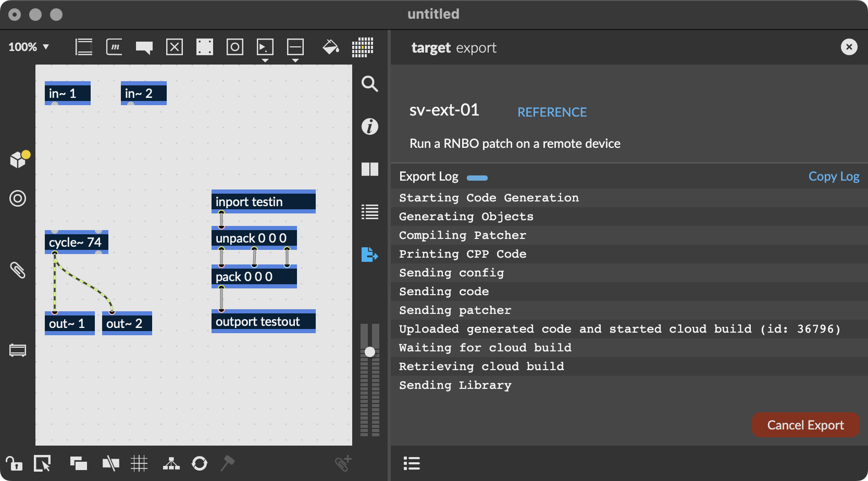Click log line 'Sending patcher'
The image size is (868, 481).
pyautogui.click(x=629, y=310)
